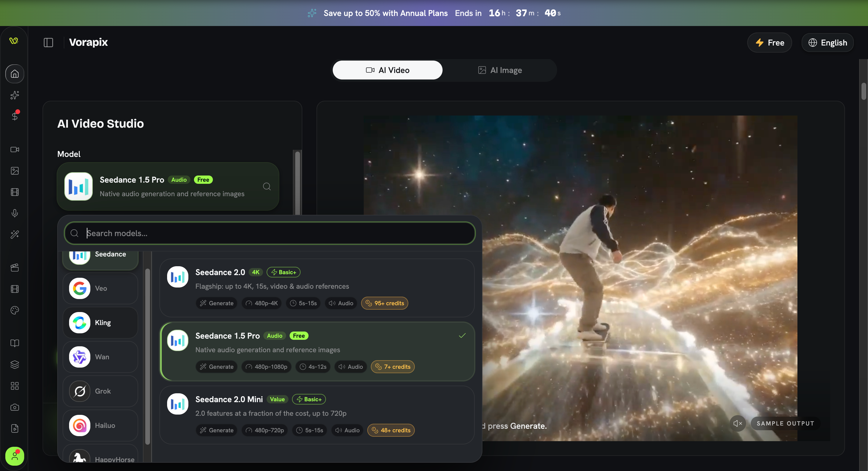Open pricing via the dollar sign icon
Screen dimensions: 868x471
pos(14,116)
